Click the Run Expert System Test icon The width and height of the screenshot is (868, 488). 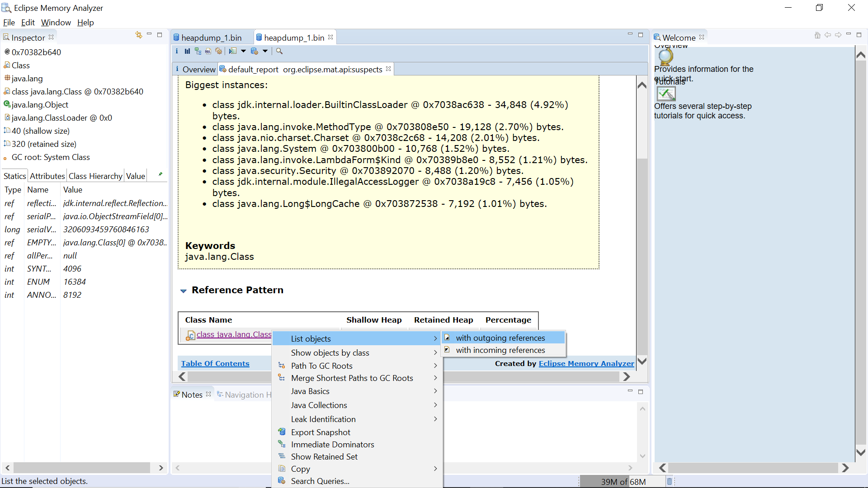pos(233,52)
